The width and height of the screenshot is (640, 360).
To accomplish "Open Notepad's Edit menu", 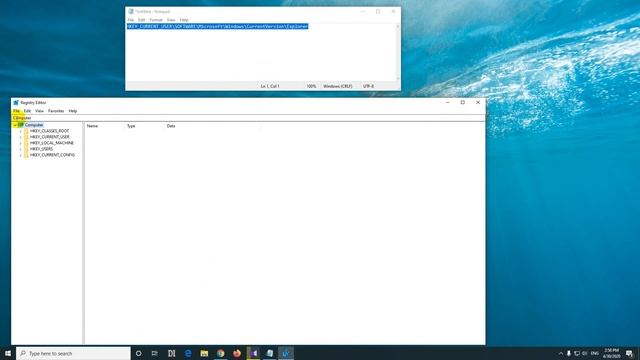I will [x=142, y=20].
